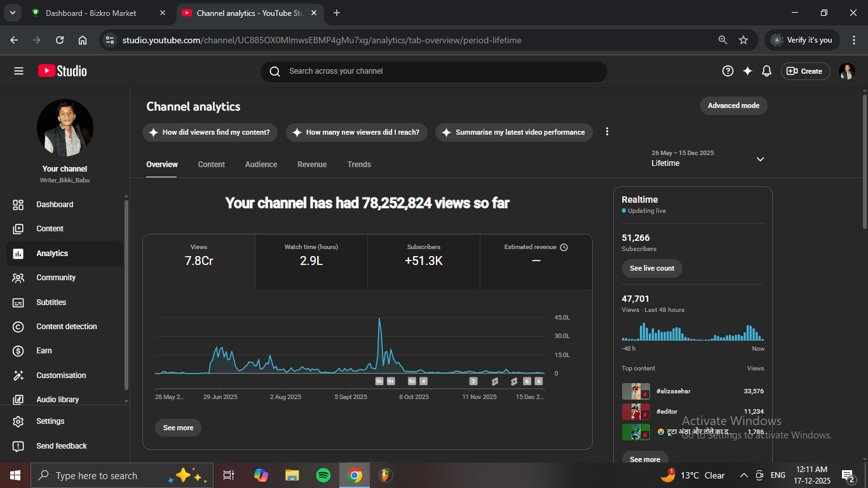Click the YouTube Studio logo
The height and width of the screenshot is (488, 868).
[x=62, y=71]
